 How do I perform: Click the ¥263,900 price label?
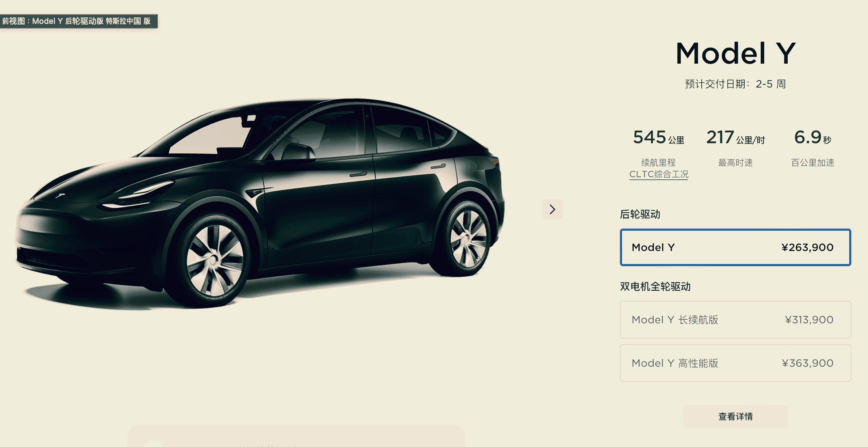[x=807, y=247]
